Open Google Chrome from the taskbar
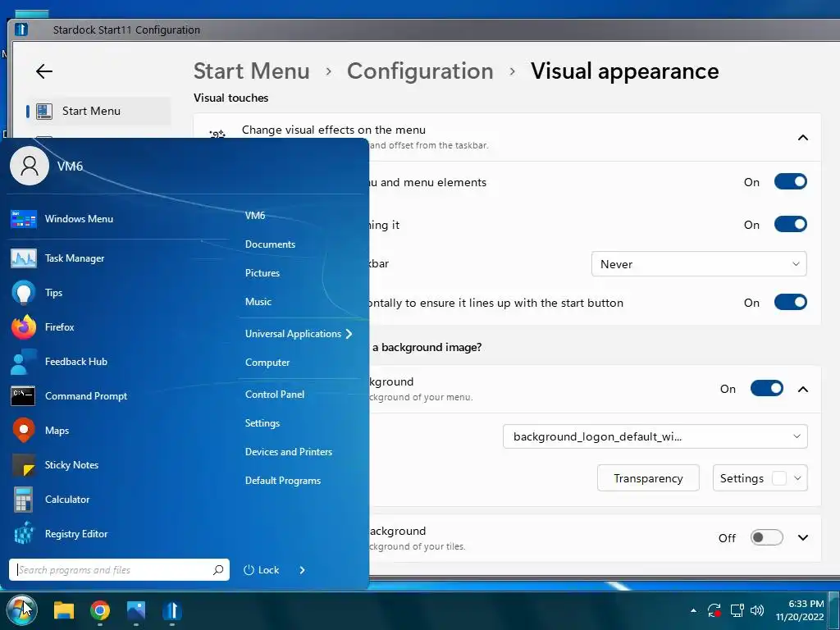Viewport: 840px width, 630px height. 100,610
